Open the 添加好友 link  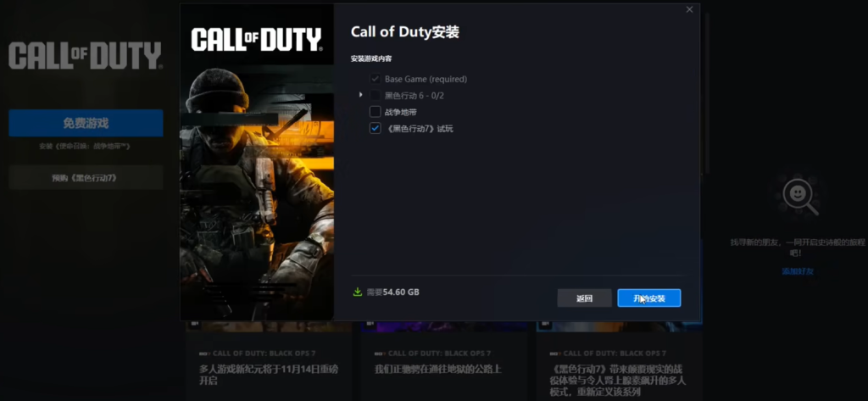798,271
